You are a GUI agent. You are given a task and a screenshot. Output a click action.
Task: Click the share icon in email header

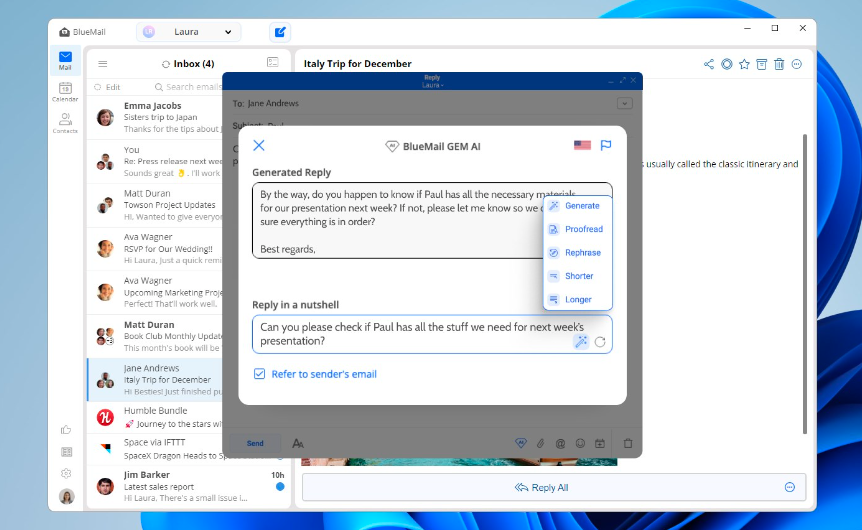point(709,64)
